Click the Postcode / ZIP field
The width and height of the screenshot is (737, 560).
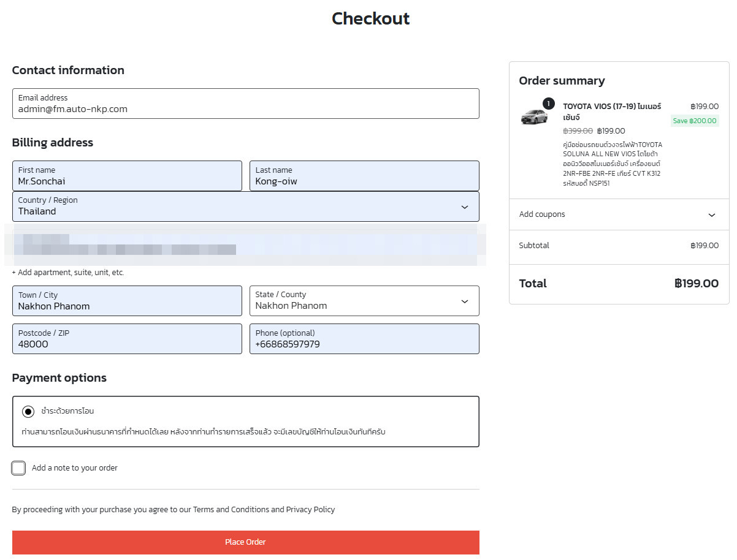(x=127, y=339)
